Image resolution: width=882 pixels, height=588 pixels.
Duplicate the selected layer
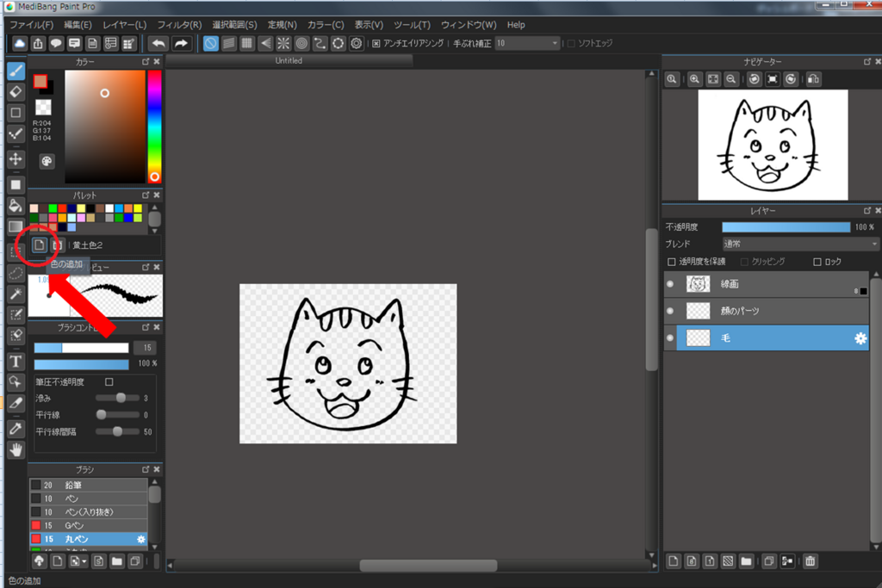pyautogui.click(x=768, y=561)
